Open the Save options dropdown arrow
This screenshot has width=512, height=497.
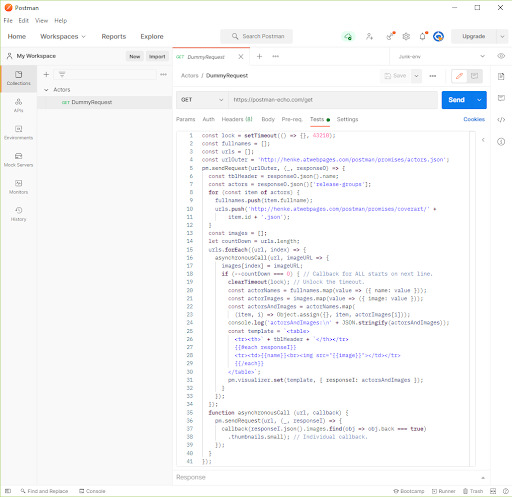(x=416, y=76)
